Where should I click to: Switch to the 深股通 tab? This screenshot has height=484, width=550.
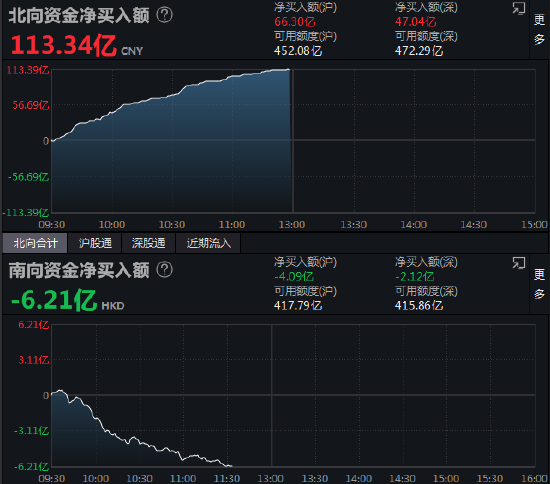point(148,243)
